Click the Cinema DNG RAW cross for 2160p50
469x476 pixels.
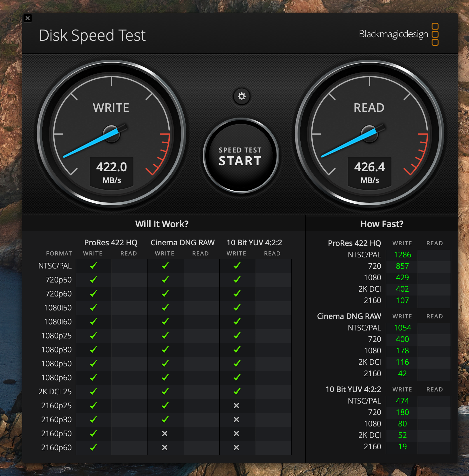pyautogui.click(x=165, y=433)
